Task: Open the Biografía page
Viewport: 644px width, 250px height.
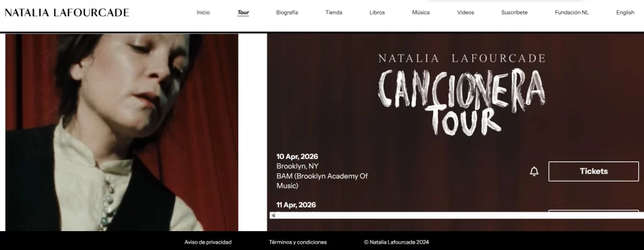Action: (x=287, y=13)
